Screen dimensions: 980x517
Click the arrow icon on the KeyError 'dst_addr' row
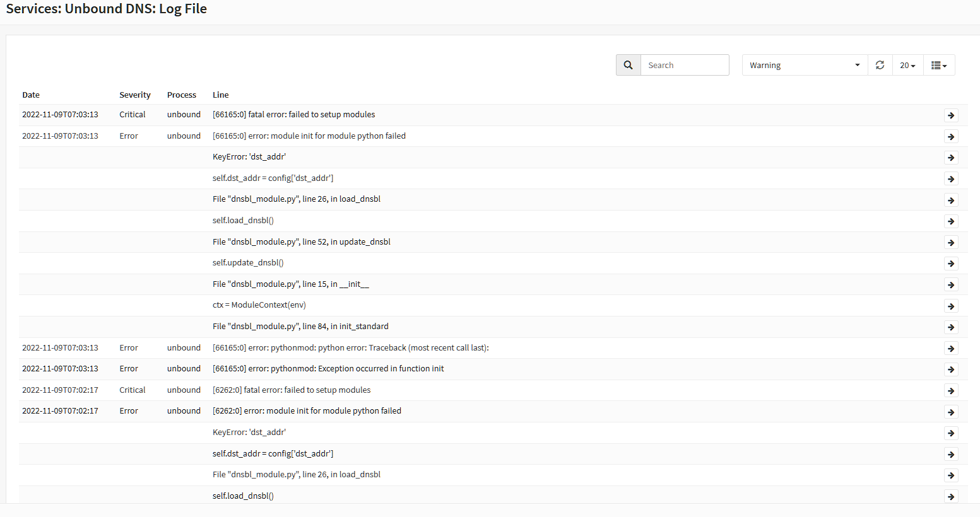tap(951, 157)
